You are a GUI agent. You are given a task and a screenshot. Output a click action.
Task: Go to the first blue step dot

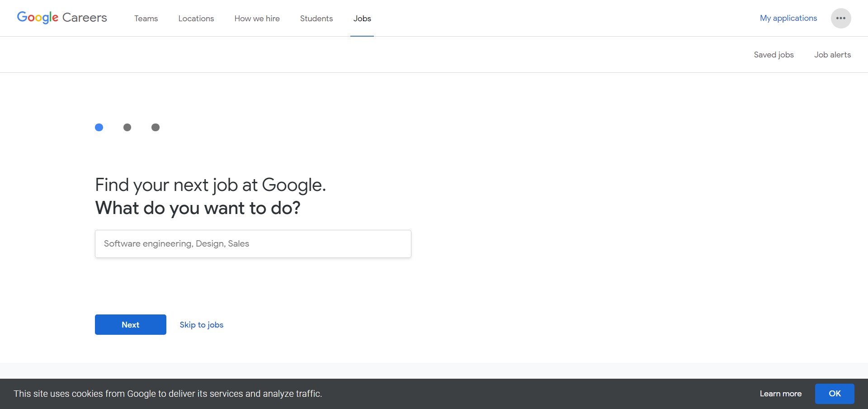(x=99, y=127)
